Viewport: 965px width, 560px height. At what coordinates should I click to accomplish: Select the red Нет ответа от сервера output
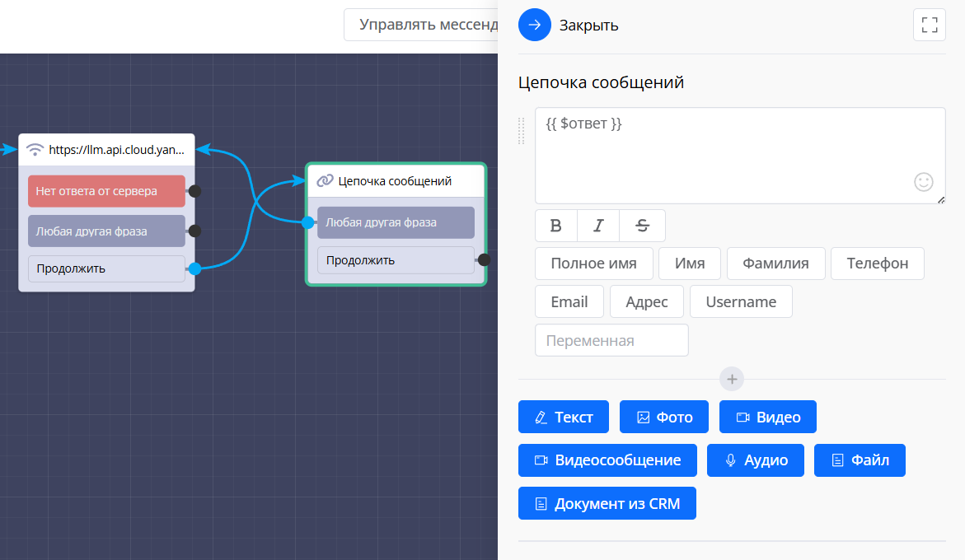click(106, 191)
